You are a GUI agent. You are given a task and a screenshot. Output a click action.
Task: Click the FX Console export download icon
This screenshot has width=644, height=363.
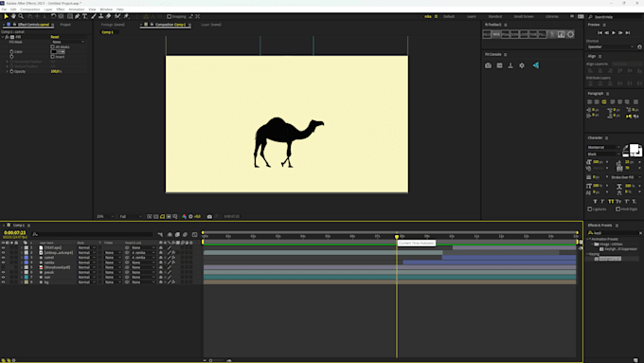tap(510, 65)
